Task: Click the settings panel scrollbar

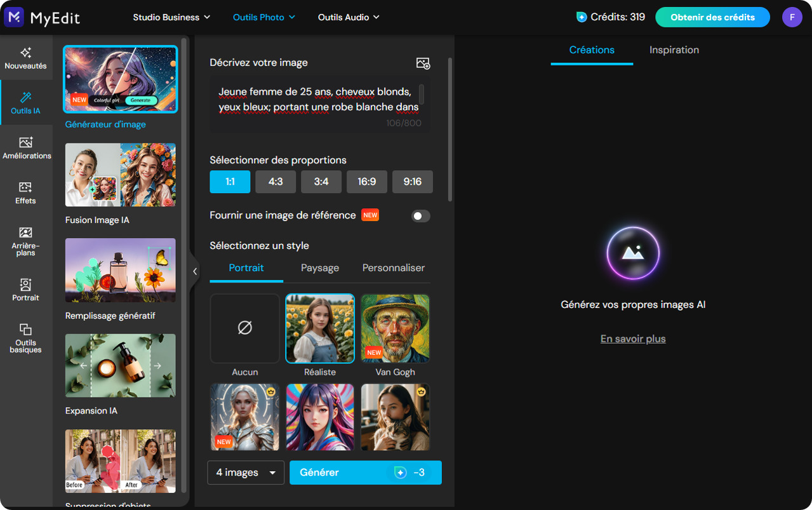Action: [x=450, y=130]
